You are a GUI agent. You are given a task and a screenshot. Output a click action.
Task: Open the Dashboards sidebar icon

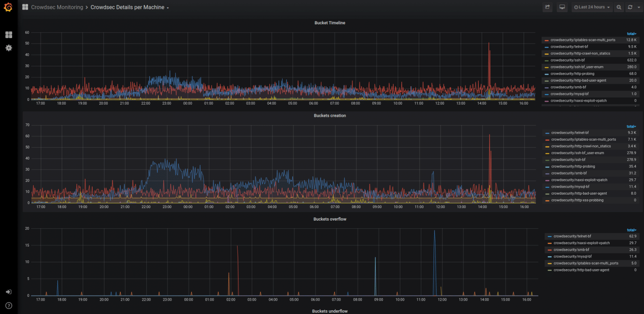tap(8, 34)
